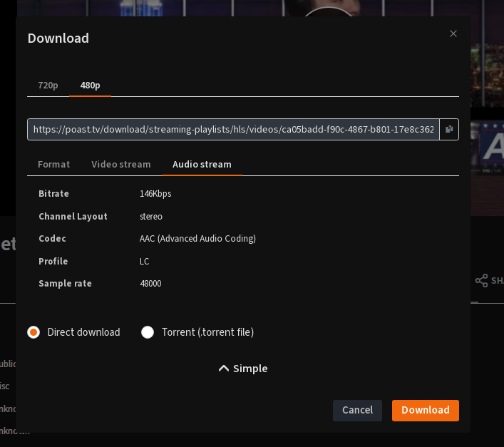This screenshot has height=447, width=504.
Task: Select the Torrent (.torrent file) radio option
Action: click(x=148, y=332)
